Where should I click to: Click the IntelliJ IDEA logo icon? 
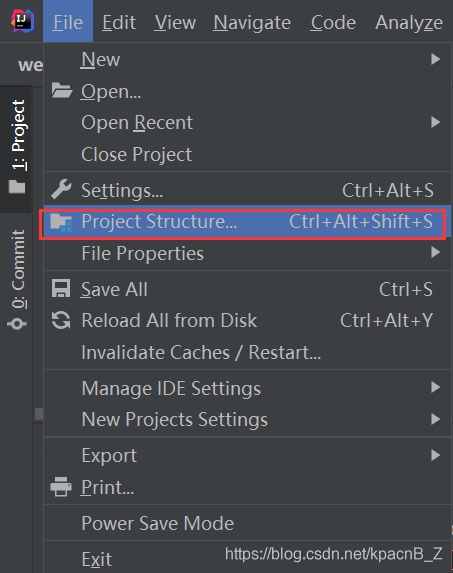pyautogui.click(x=22, y=21)
